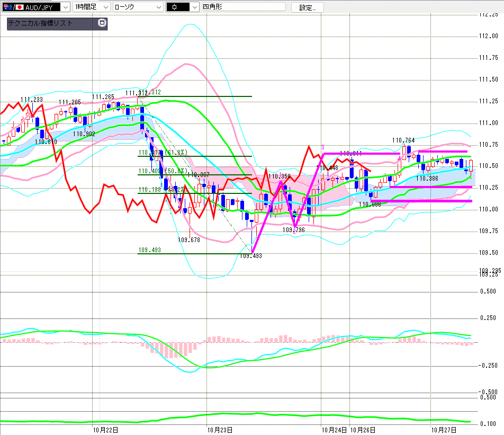Open the ローソク chart type dropdown
The height and width of the screenshot is (435, 504).
point(138,7)
